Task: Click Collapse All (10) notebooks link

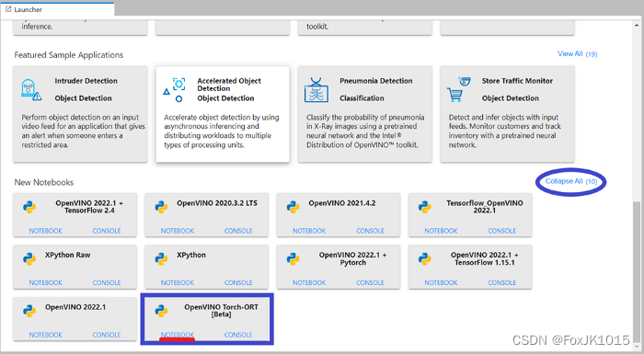Action: (x=571, y=181)
